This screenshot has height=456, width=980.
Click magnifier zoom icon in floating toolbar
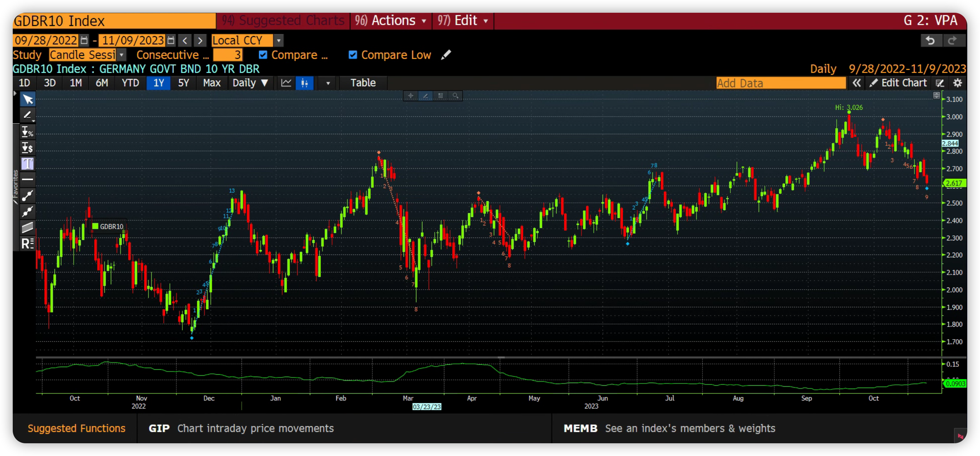pos(455,96)
